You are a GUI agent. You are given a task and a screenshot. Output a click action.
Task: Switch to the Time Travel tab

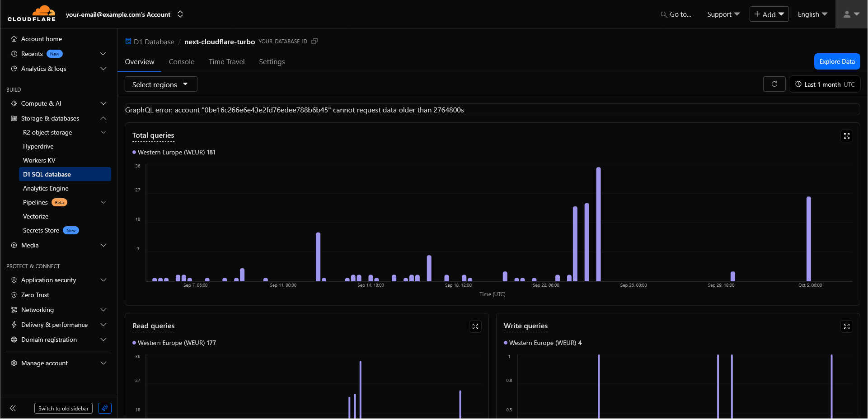tap(226, 62)
